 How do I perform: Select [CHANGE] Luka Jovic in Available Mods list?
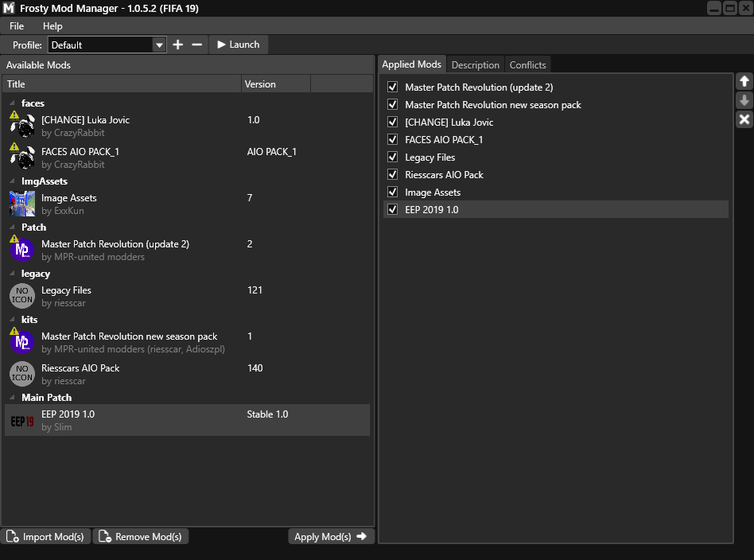[x=188, y=126]
